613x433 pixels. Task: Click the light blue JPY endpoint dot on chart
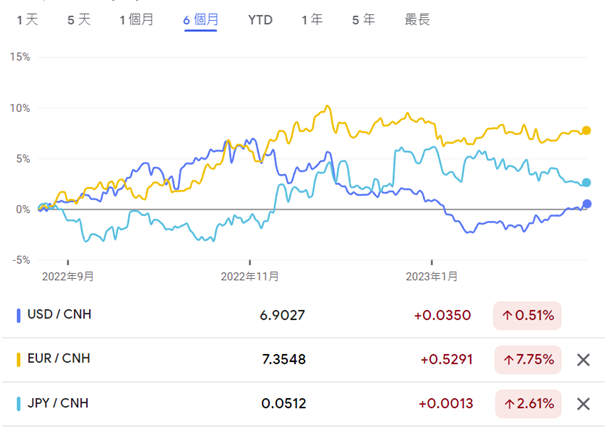coord(586,183)
